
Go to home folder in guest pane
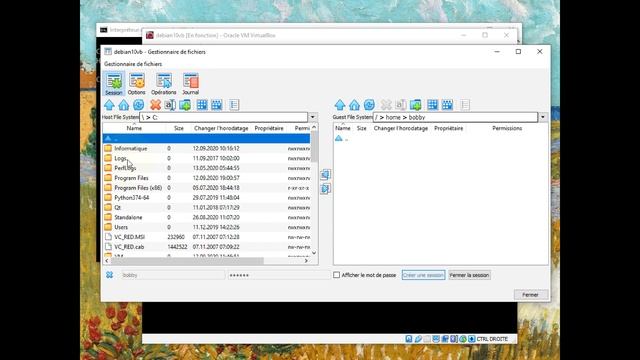[x=354, y=105]
